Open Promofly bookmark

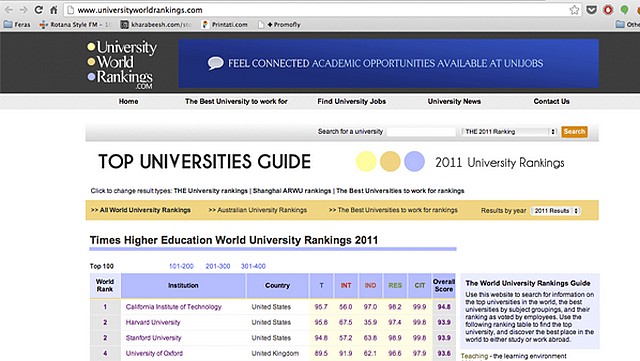(279, 25)
